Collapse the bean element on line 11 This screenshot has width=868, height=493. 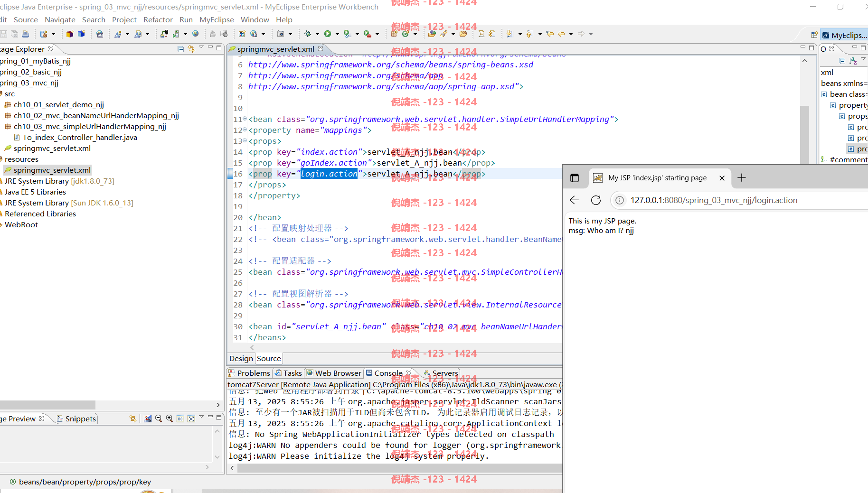(x=245, y=119)
